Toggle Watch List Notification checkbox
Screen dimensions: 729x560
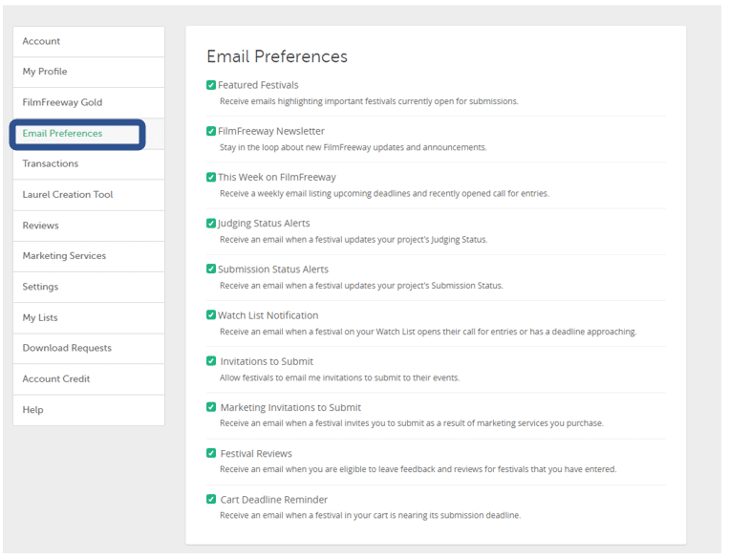coord(211,315)
